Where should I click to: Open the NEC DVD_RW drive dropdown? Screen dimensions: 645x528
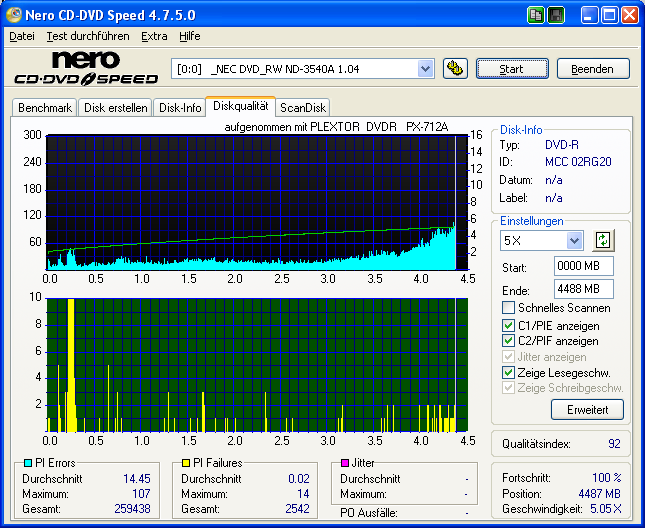pyautogui.click(x=425, y=68)
